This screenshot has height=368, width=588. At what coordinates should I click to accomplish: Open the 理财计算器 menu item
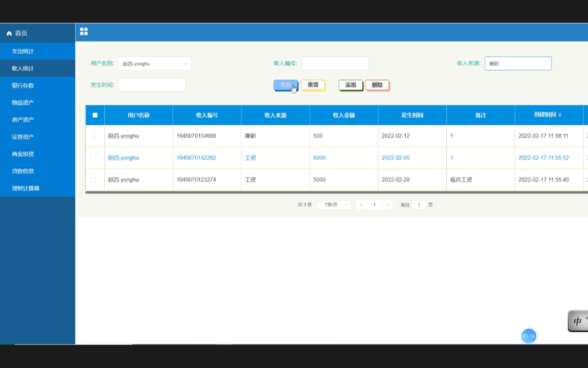click(x=37, y=188)
